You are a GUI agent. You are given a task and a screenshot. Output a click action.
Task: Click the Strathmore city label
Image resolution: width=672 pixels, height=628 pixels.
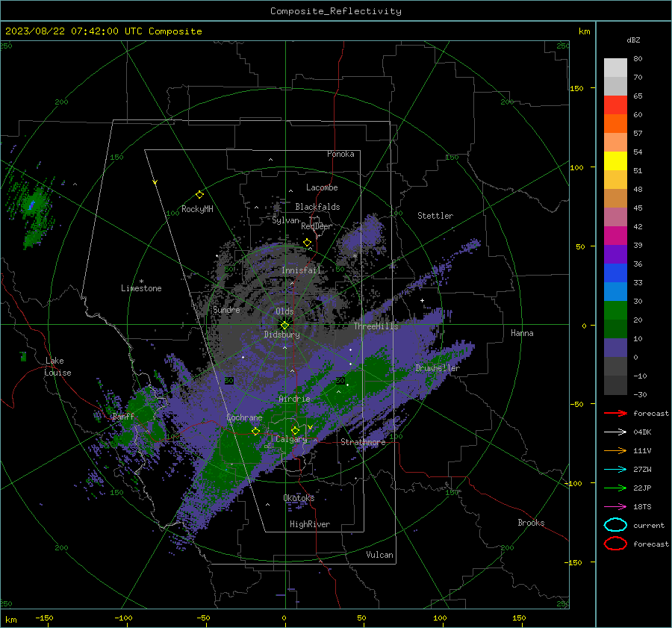363,442
